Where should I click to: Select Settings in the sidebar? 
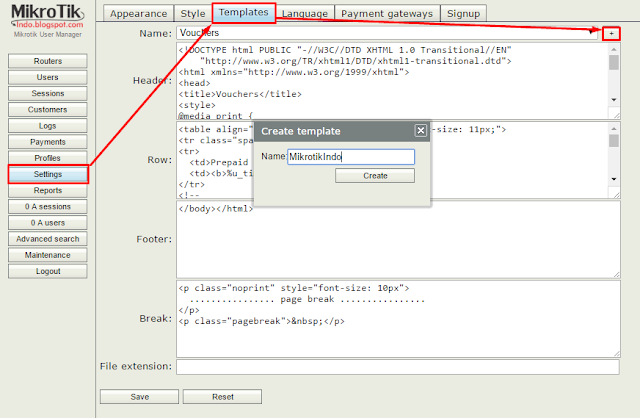[48, 174]
